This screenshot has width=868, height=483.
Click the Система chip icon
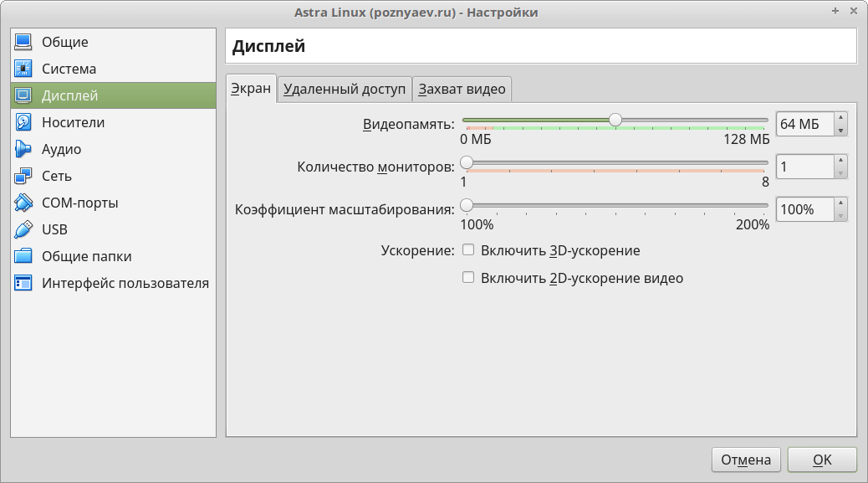(23, 69)
